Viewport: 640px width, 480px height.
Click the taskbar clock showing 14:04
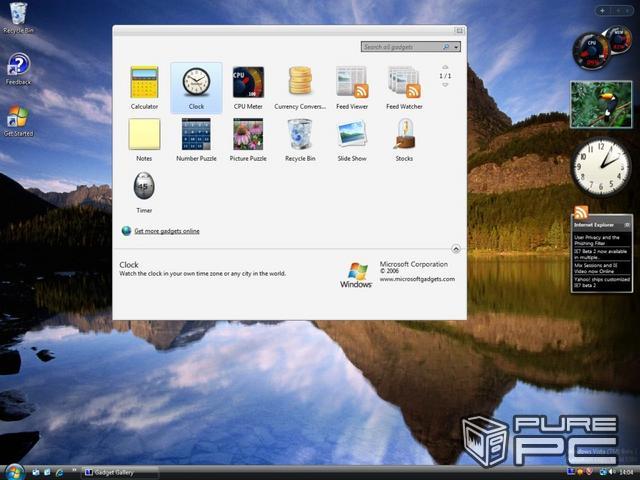pos(627,472)
